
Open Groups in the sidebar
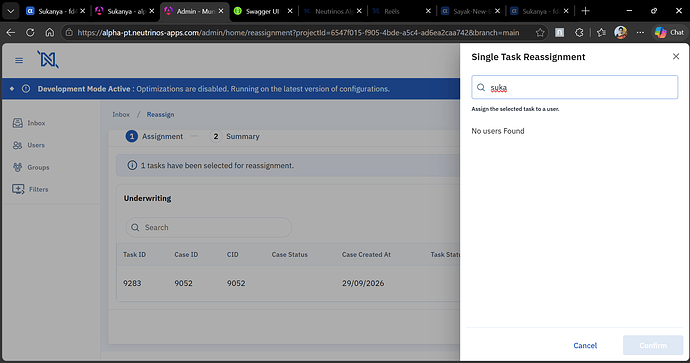coord(31,167)
